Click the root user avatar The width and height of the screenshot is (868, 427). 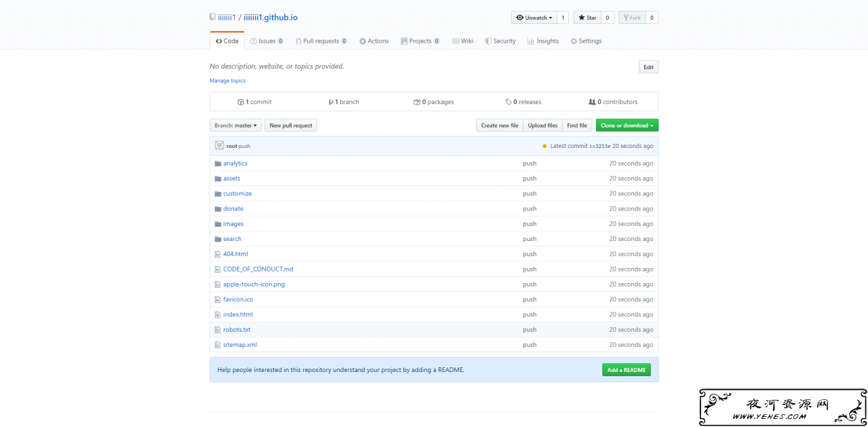(219, 145)
